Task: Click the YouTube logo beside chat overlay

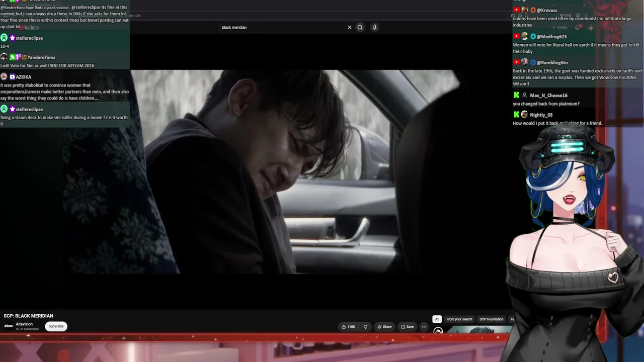Action: pyautogui.click(x=28, y=27)
